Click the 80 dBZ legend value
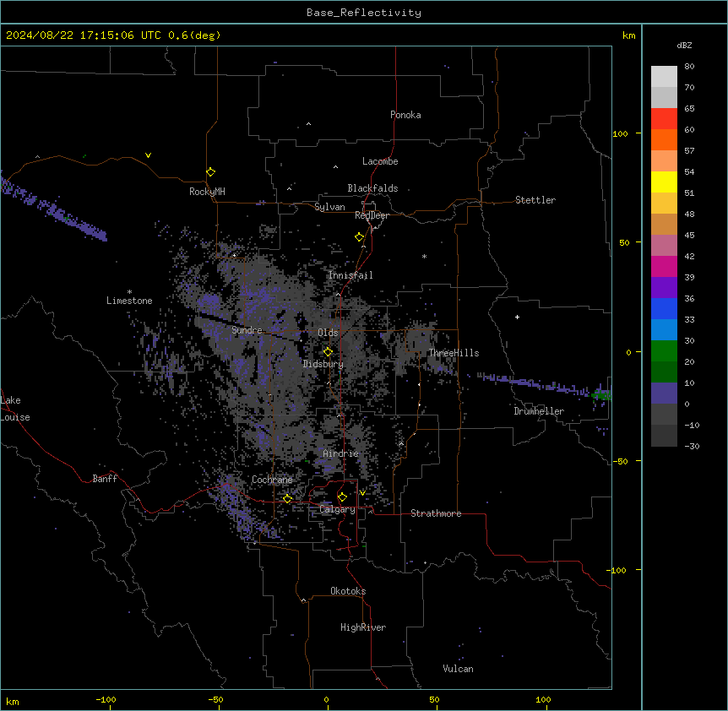The image size is (728, 711). tap(689, 67)
